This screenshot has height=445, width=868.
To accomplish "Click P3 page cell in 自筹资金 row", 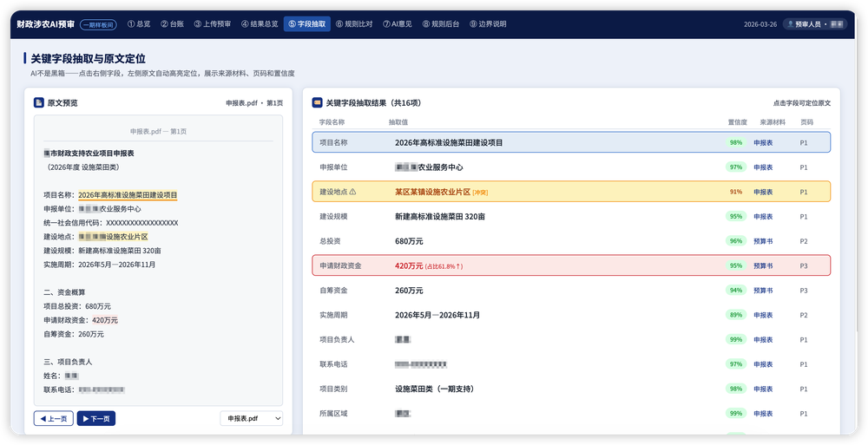I will point(804,291).
